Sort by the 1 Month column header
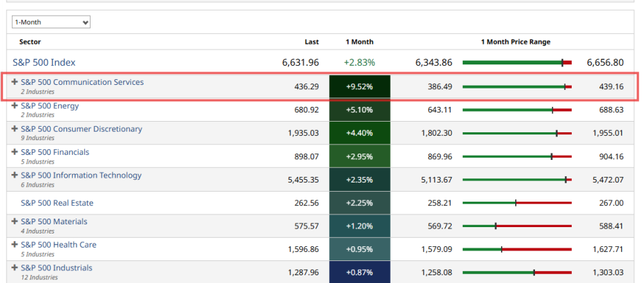 (360, 42)
